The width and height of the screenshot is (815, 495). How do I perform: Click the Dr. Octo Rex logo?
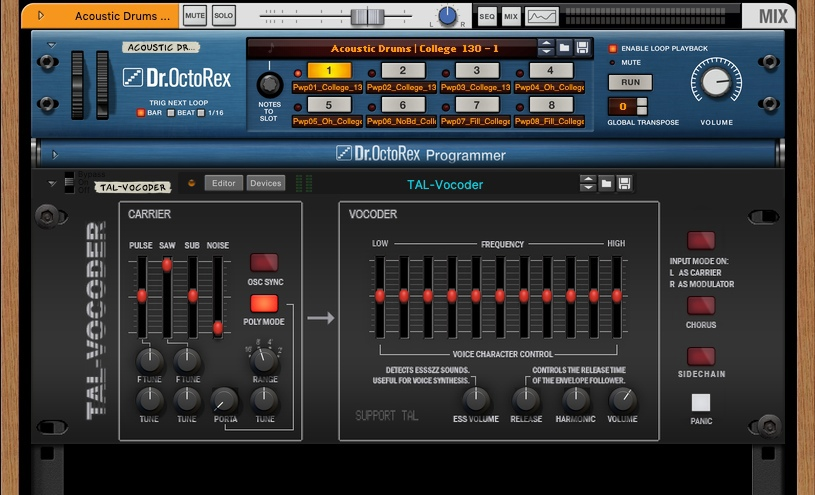pos(177,78)
